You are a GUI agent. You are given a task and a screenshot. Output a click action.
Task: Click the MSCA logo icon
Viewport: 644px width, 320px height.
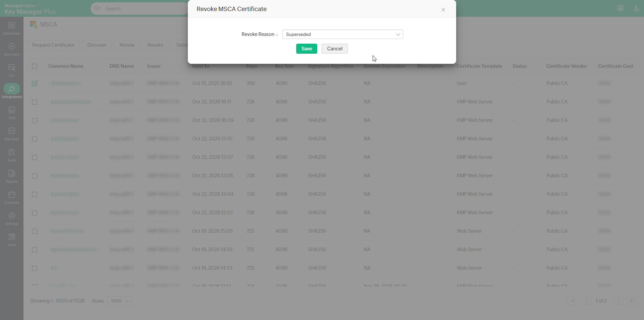34,25
